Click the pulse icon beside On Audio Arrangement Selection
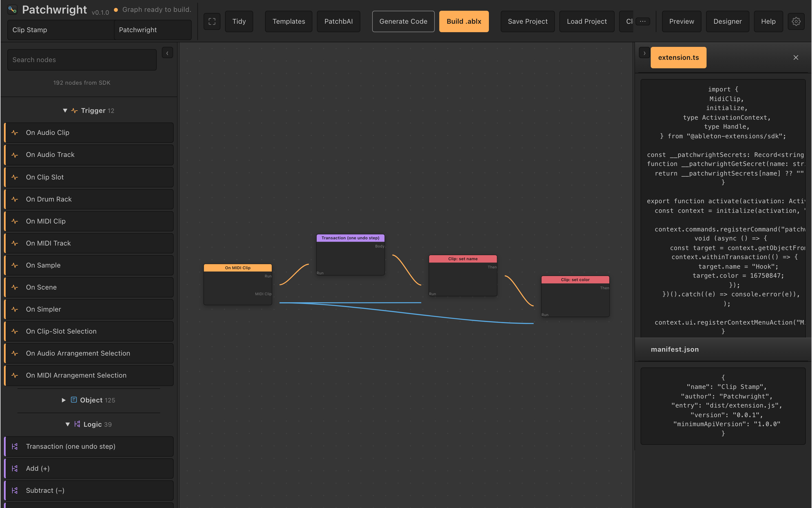Image resolution: width=812 pixels, height=508 pixels. point(15,353)
